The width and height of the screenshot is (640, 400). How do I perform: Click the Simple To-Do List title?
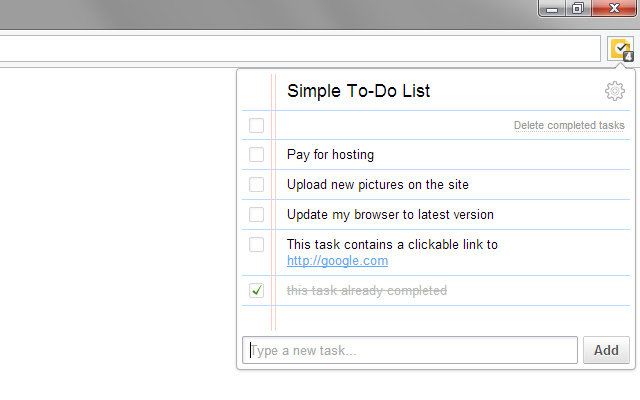tap(358, 91)
